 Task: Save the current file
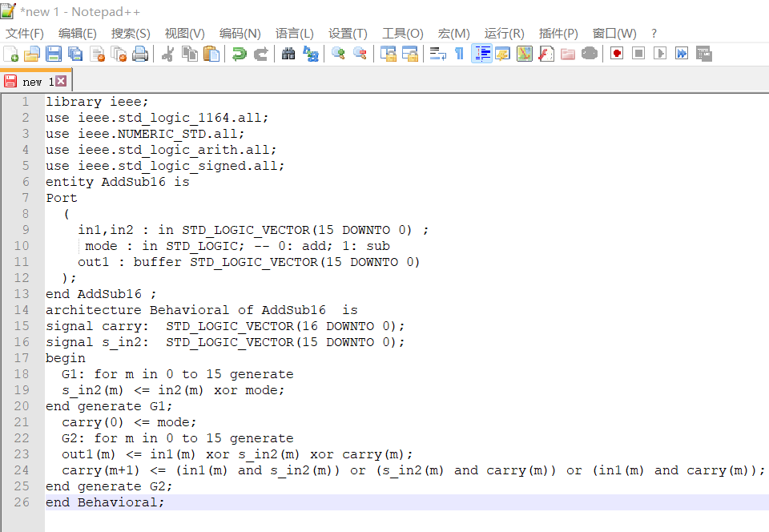pyautogui.click(x=54, y=54)
